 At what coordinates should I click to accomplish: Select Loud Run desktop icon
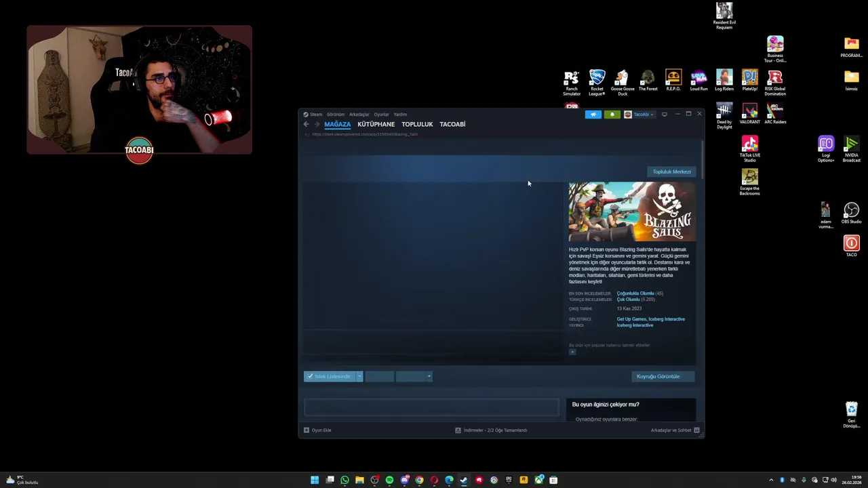[699, 81]
